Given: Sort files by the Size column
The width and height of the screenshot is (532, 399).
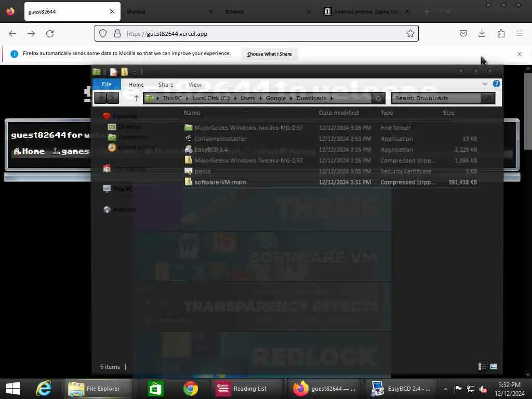Looking at the screenshot, I should click(x=448, y=113).
